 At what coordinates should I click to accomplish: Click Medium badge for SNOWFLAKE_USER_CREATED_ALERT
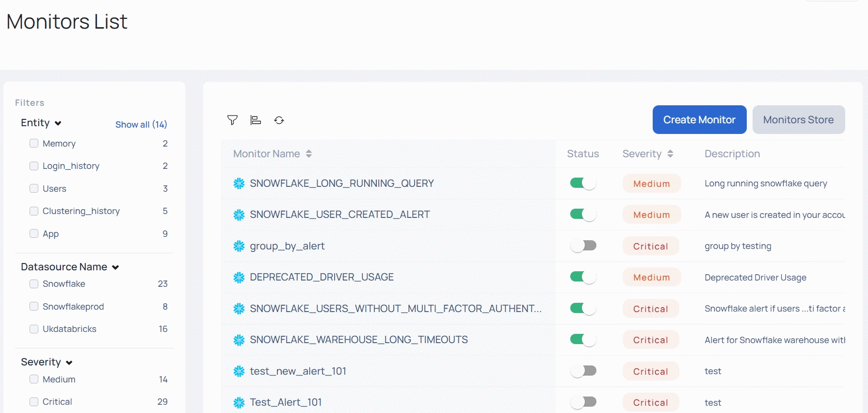point(652,215)
